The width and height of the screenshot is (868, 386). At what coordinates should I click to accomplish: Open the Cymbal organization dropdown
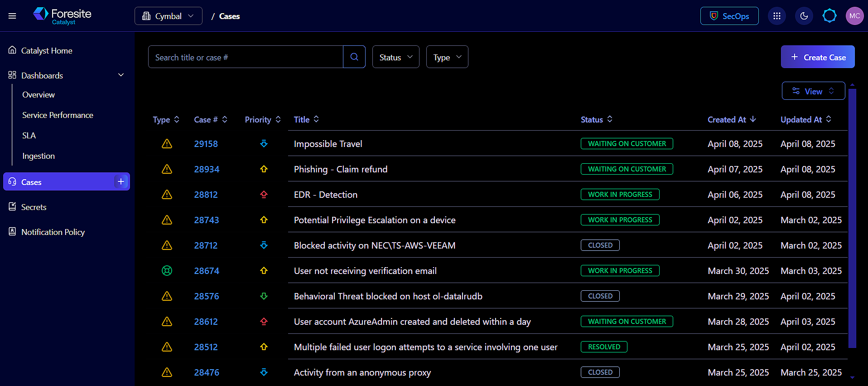[x=169, y=16]
